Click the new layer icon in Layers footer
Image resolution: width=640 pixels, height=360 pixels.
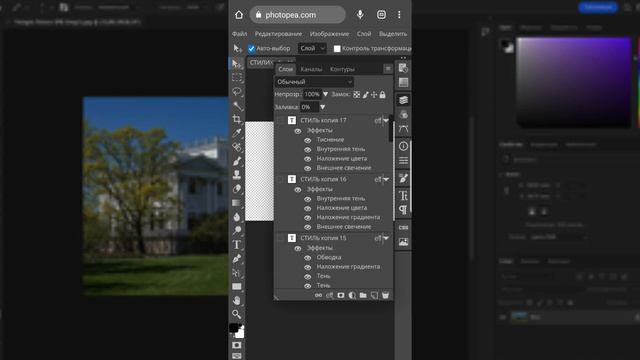(374, 295)
